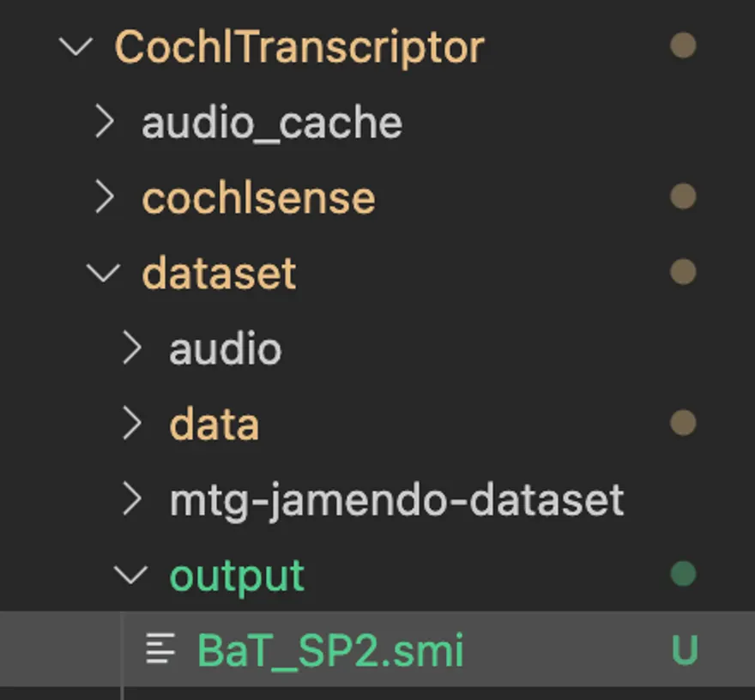Expand the audio subfolder chevron
This screenshot has height=700, width=755.
(x=132, y=349)
